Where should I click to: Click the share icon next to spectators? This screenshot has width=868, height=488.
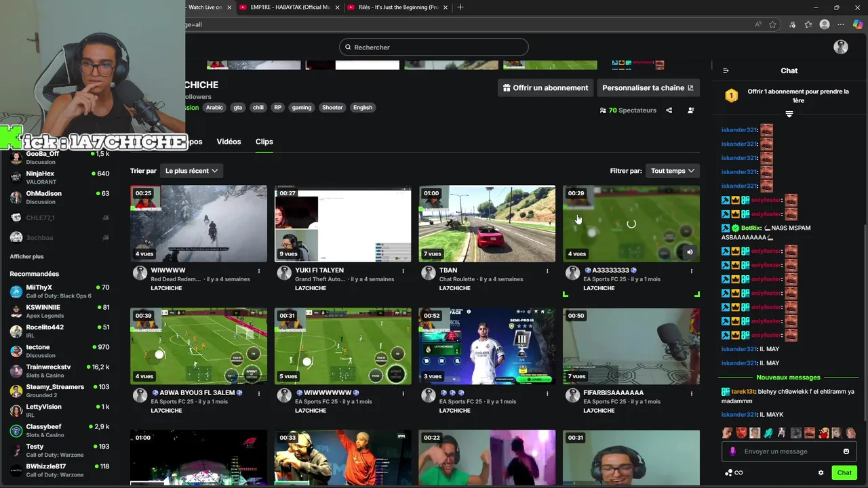(x=669, y=110)
